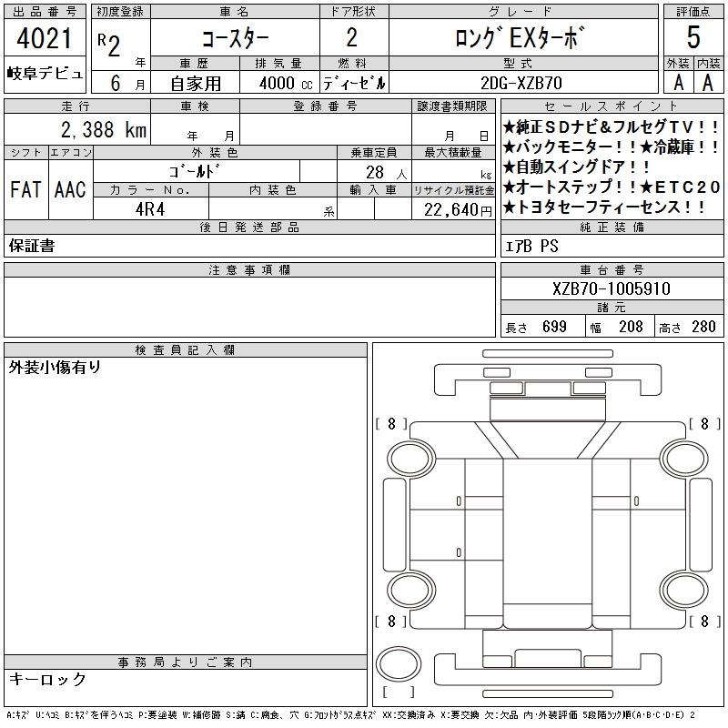This screenshot has width=728, height=728.
Task: Click the height value 280
Action: pyautogui.click(x=703, y=327)
